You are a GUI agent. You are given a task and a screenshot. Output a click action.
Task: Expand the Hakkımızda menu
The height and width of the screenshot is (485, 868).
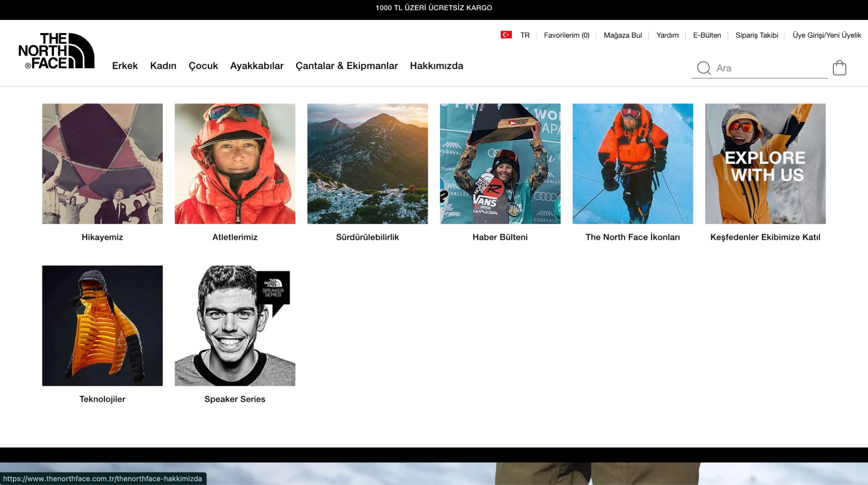pos(436,66)
